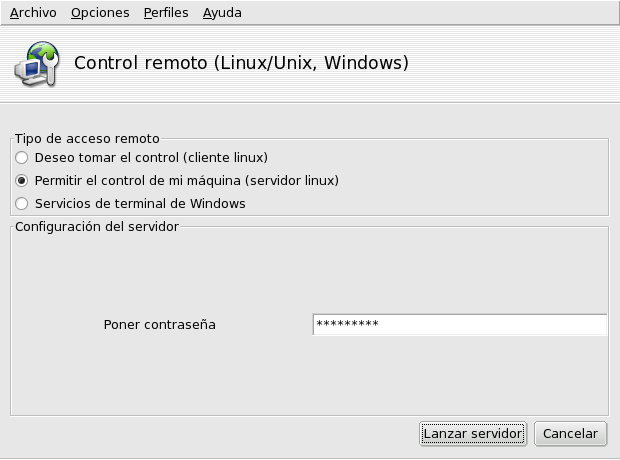The width and height of the screenshot is (620, 460).
Task: Click empty space above the password row
Action: (x=308, y=273)
